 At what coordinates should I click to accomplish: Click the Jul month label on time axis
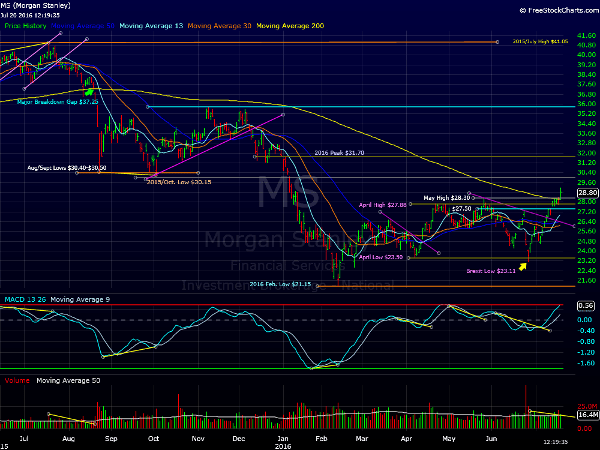pyautogui.click(x=24, y=439)
